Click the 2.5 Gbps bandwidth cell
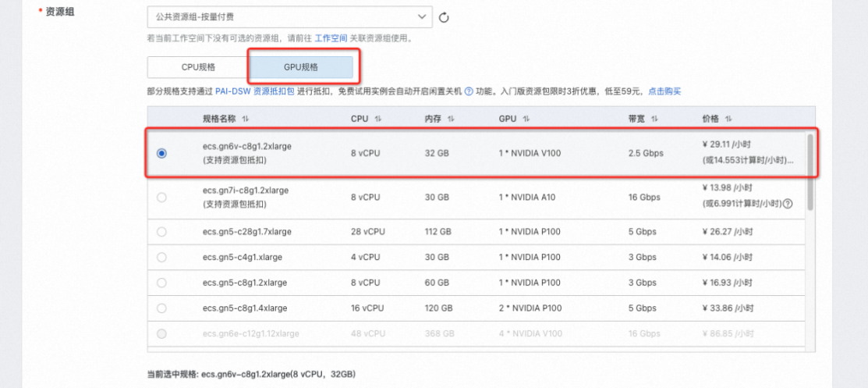 click(646, 154)
